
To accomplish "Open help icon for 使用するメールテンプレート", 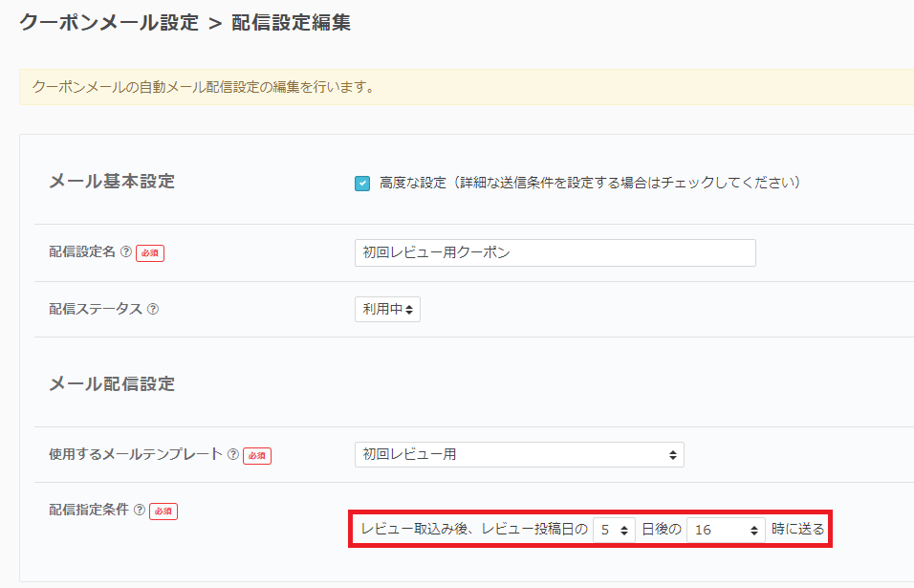I will (232, 455).
